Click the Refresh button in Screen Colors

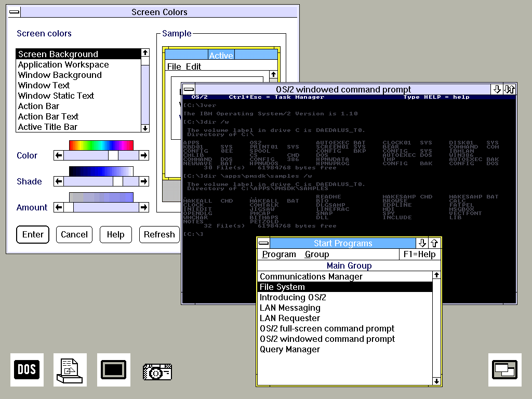point(159,234)
